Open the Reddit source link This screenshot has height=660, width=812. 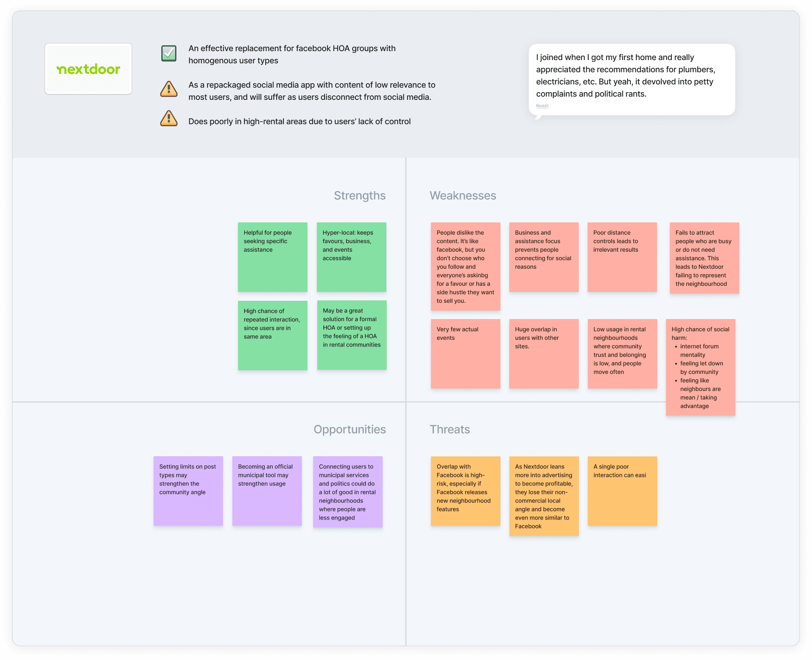[542, 106]
